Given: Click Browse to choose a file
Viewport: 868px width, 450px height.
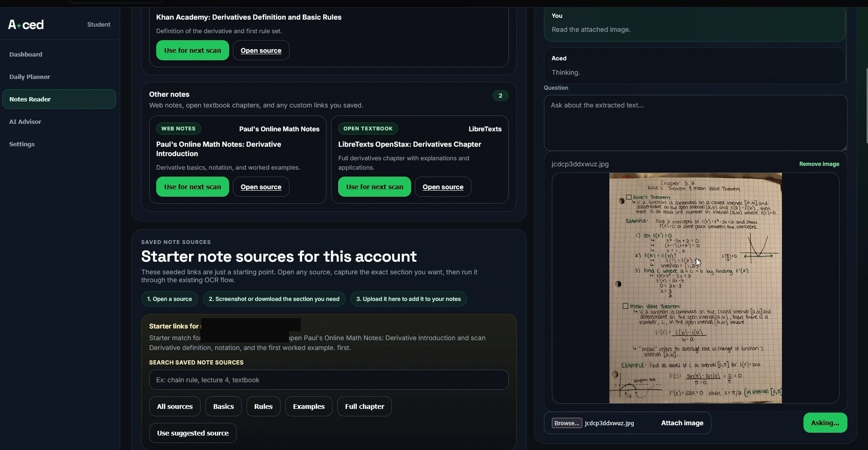Looking at the screenshot, I should [567, 423].
